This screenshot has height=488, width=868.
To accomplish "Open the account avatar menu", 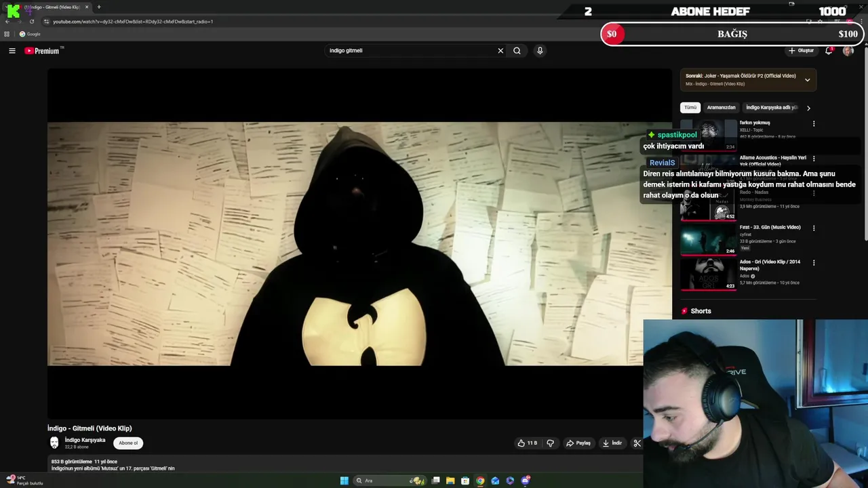I will click(x=848, y=51).
